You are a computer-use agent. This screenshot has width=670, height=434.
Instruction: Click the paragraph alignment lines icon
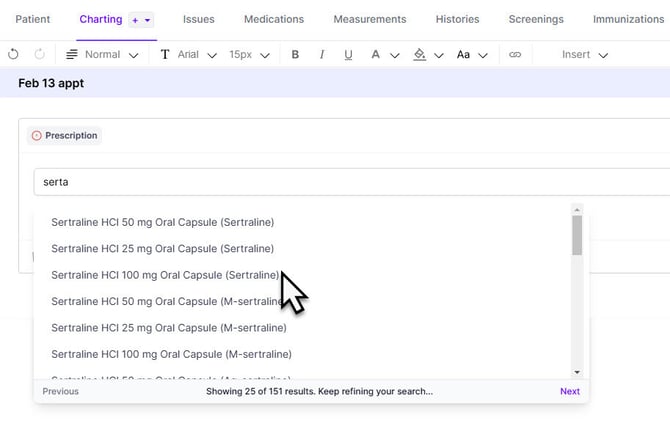tap(72, 54)
